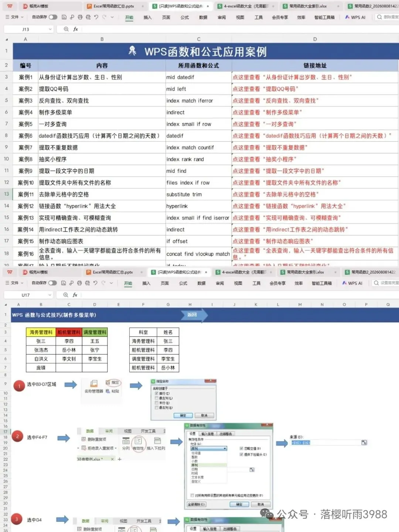
Task: Select column D header in the case list sheet
Action: pos(315,39)
